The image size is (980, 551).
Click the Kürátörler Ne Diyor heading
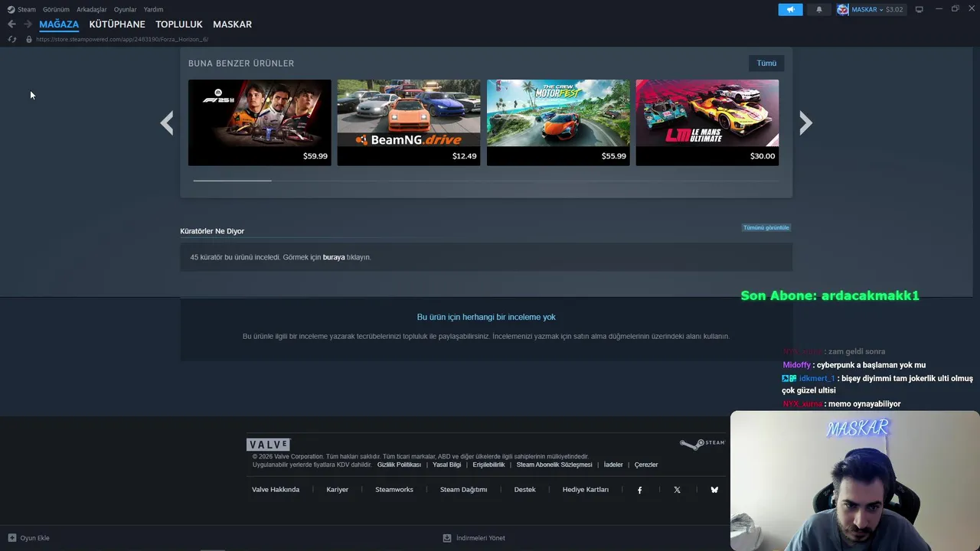212,231
